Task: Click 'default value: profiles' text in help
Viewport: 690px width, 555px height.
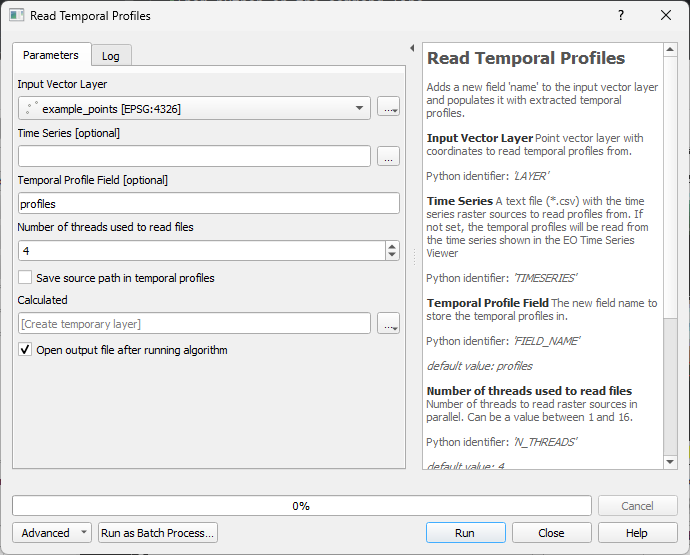Action: (x=480, y=366)
